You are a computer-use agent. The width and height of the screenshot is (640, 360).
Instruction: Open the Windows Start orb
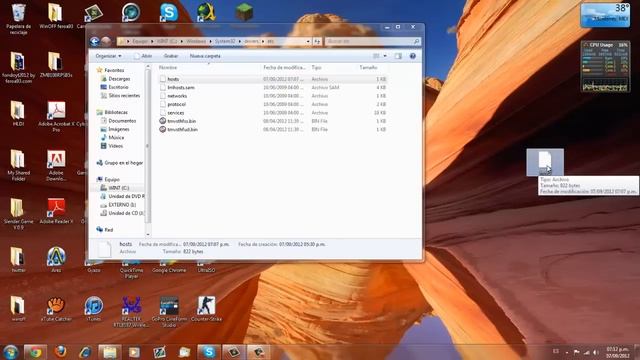point(11,352)
